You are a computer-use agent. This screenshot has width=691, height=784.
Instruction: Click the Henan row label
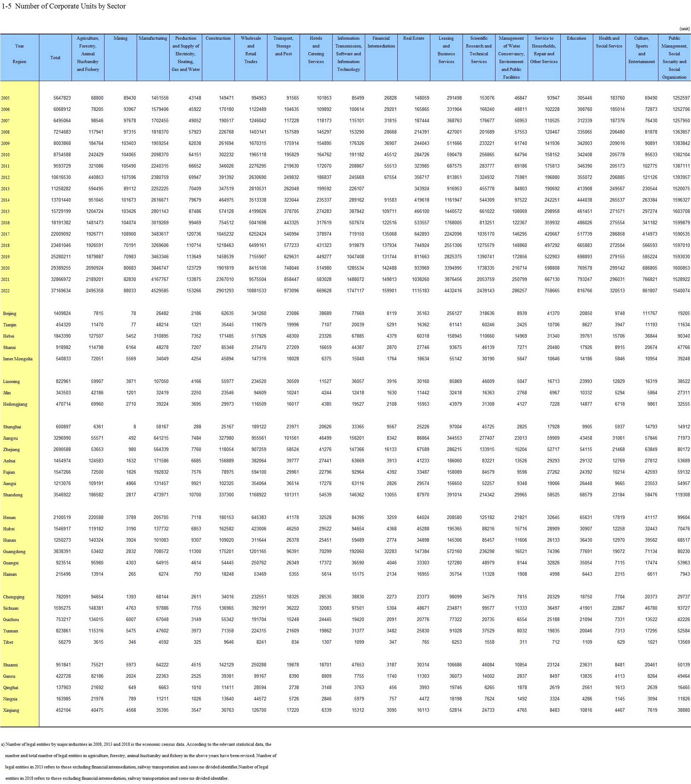pyautogui.click(x=9, y=518)
